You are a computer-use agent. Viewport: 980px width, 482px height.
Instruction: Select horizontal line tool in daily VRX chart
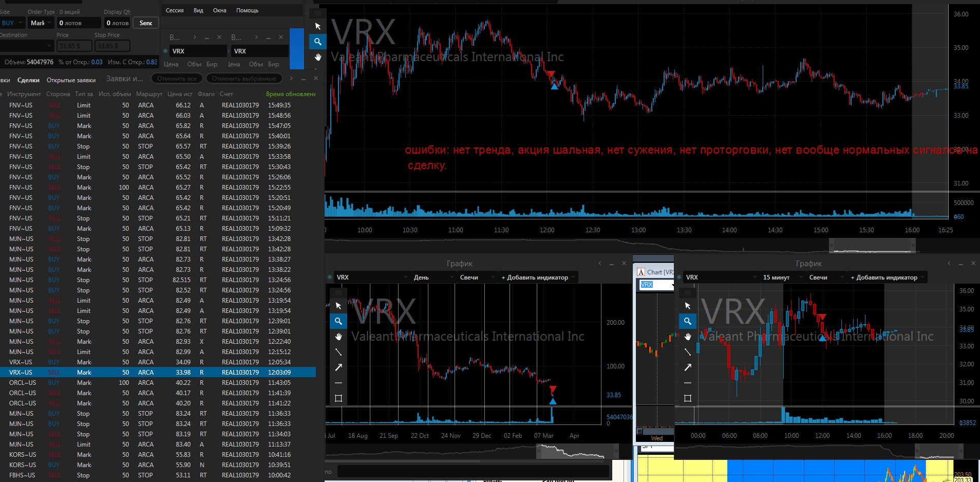click(338, 383)
